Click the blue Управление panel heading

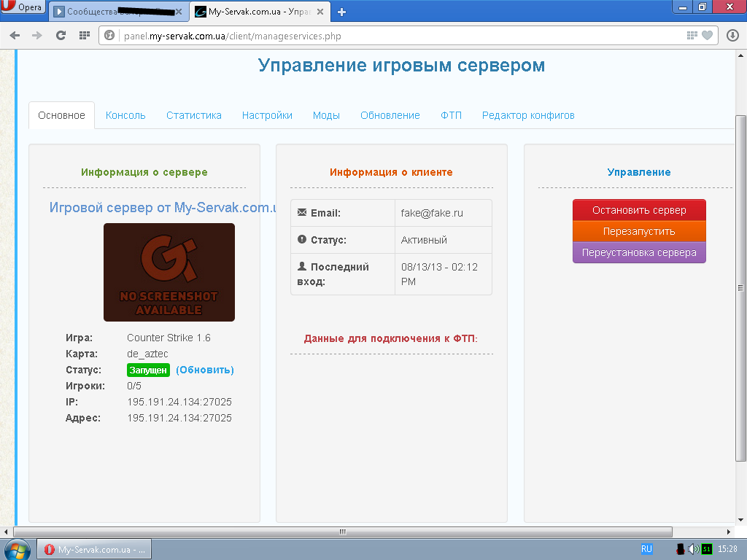point(639,172)
